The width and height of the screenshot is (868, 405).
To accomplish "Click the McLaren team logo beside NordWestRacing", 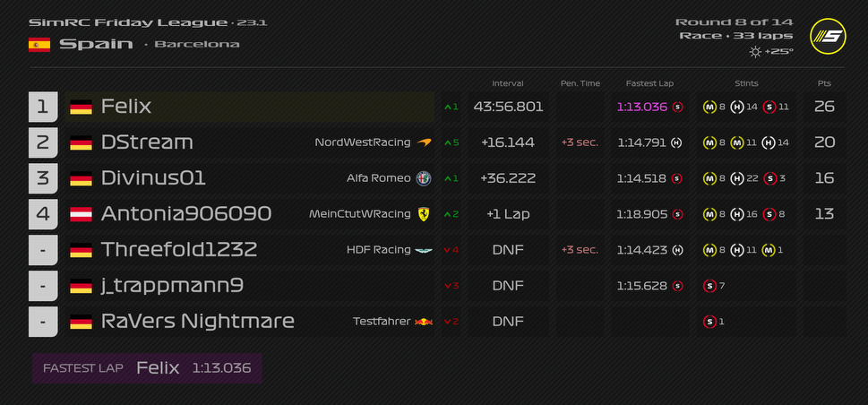I will coord(424,142).
